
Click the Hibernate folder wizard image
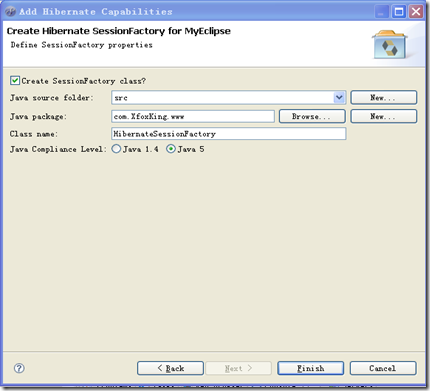click(x=389, y=44)
